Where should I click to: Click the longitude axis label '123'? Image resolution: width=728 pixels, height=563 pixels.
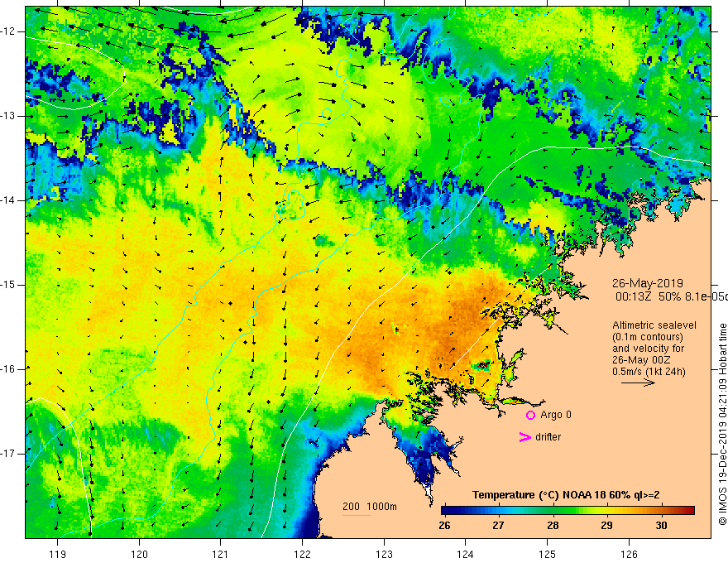point(384,554)
